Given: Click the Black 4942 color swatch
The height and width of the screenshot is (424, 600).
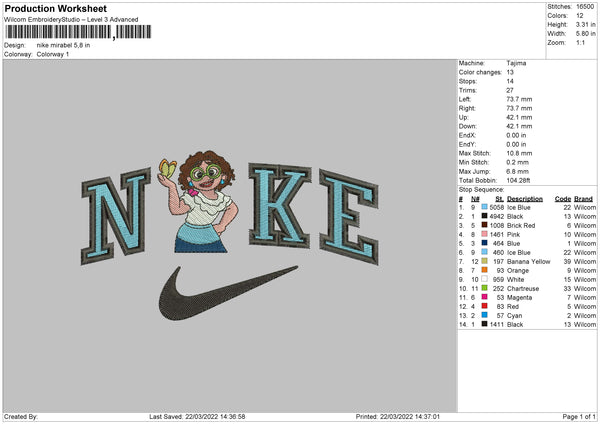Looking at the screenshot, I should (484, 216).
